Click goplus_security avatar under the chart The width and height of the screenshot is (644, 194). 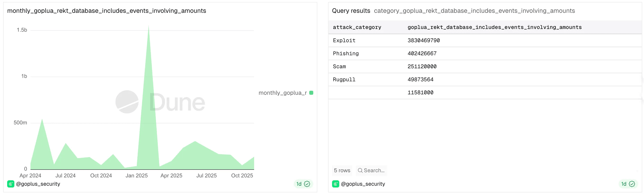point(11,184)
